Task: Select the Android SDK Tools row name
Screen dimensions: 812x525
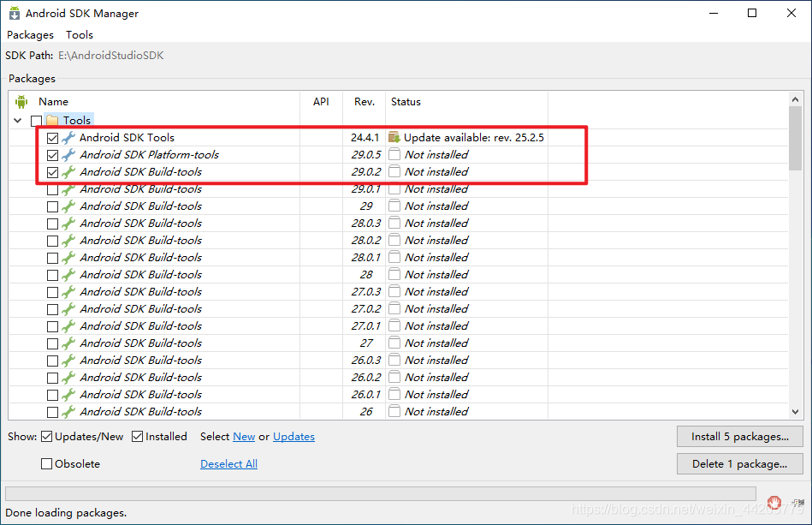Action: coord(127,137)
